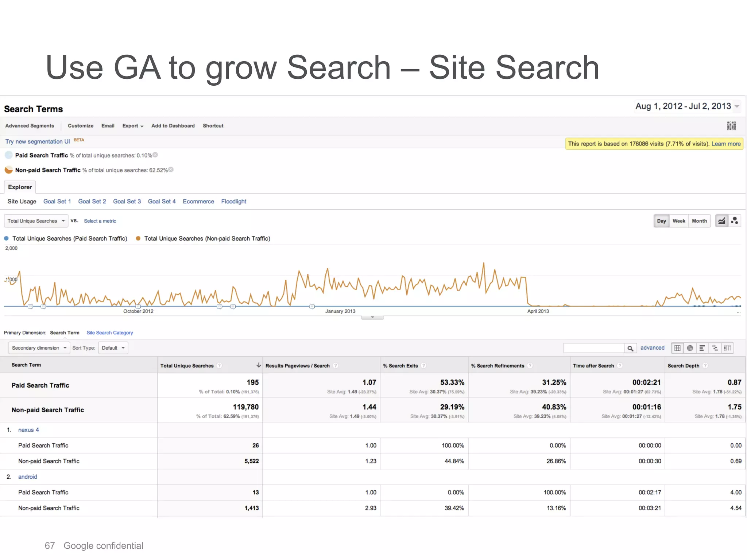Switch to Site Usage view
Image resolution: width=747 pixels, height=560 pixels.
tap(22, 201)
